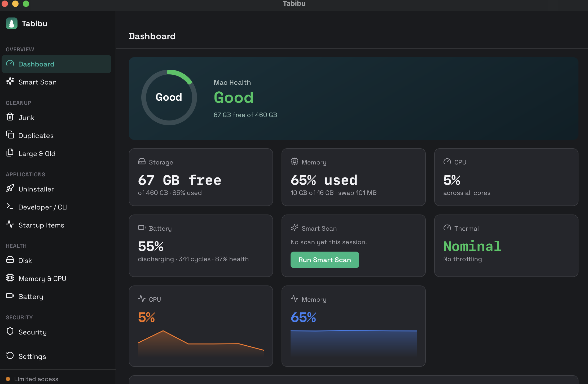The height and width of the screenshot is (384, 588).
Task: Click the Mac Health Good ring gauge
Action: tap(169, 97)
